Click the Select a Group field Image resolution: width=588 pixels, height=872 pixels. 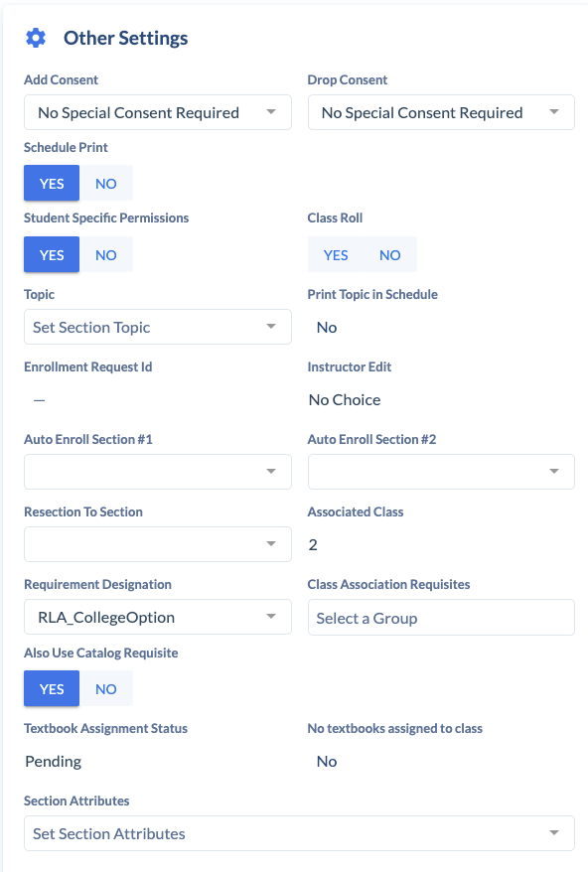[x=441, y=618]
